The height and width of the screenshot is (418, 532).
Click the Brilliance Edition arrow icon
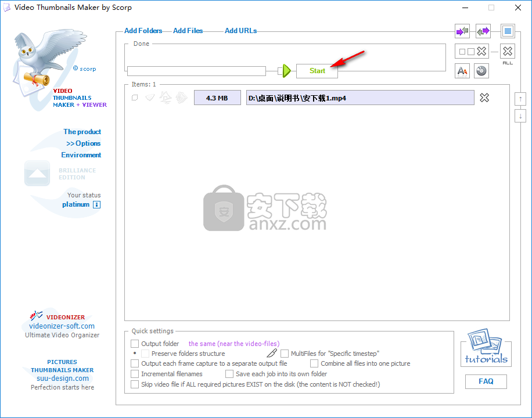[x=37, y=173]
